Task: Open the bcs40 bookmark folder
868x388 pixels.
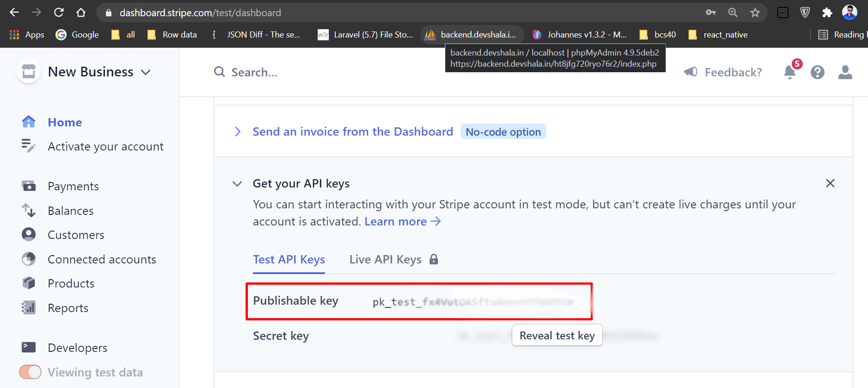Action: 658,35
